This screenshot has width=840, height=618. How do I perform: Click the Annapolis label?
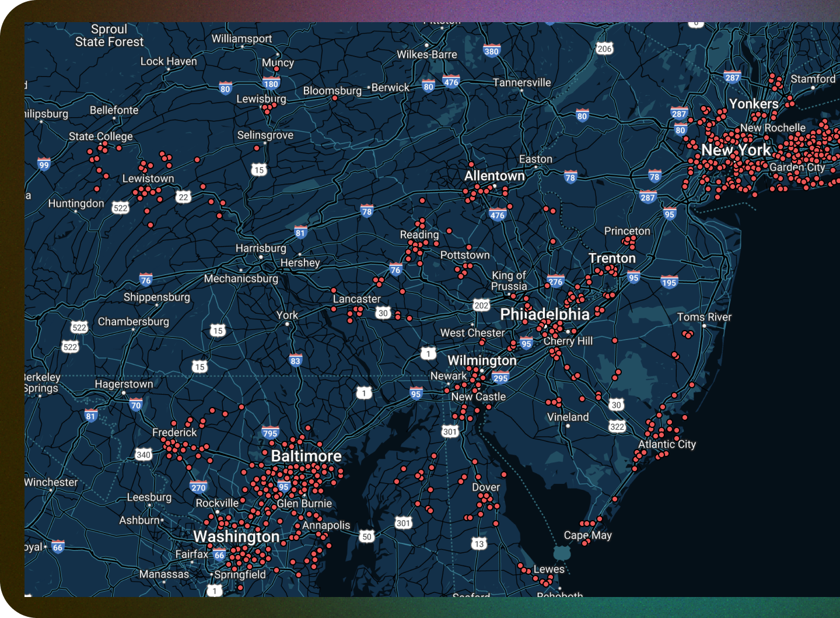tap(326, 525)
